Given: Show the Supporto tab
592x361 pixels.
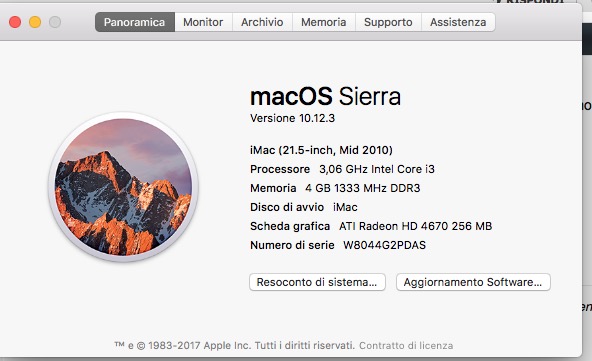Looking at the screenshot, I should [x=388, y=22].
